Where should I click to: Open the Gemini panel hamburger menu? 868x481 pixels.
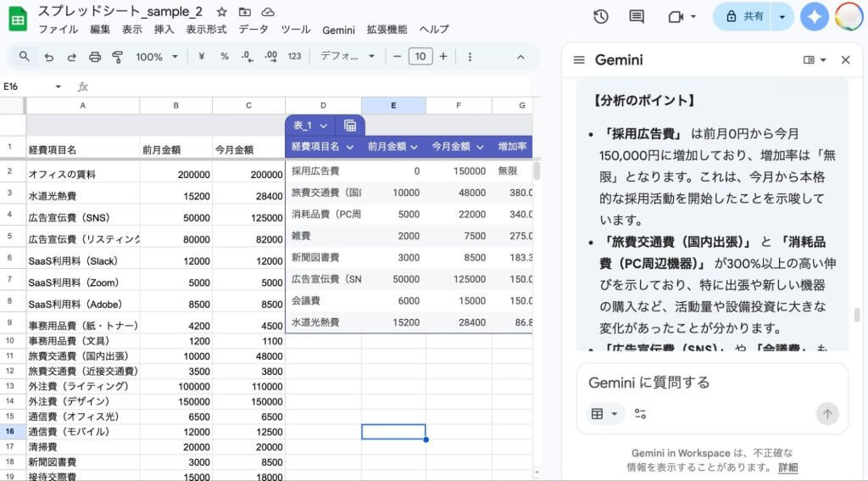click(580, 60)
